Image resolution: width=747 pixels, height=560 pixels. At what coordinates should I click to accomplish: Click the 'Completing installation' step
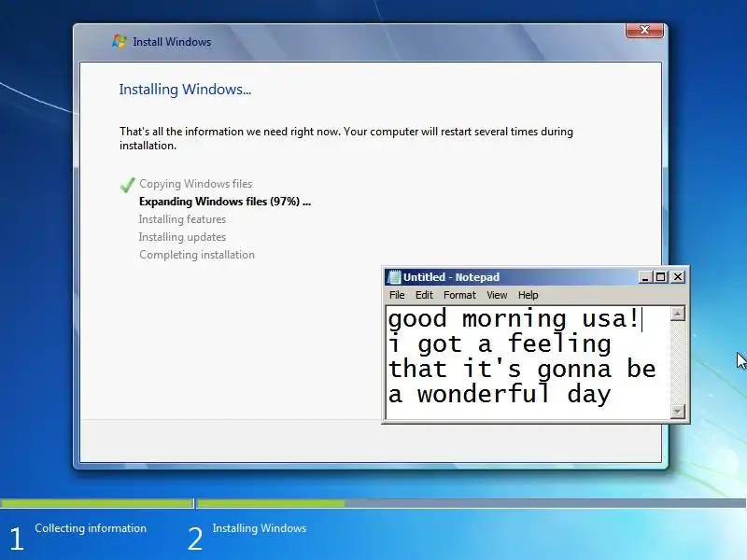click(x=197, y=255)
